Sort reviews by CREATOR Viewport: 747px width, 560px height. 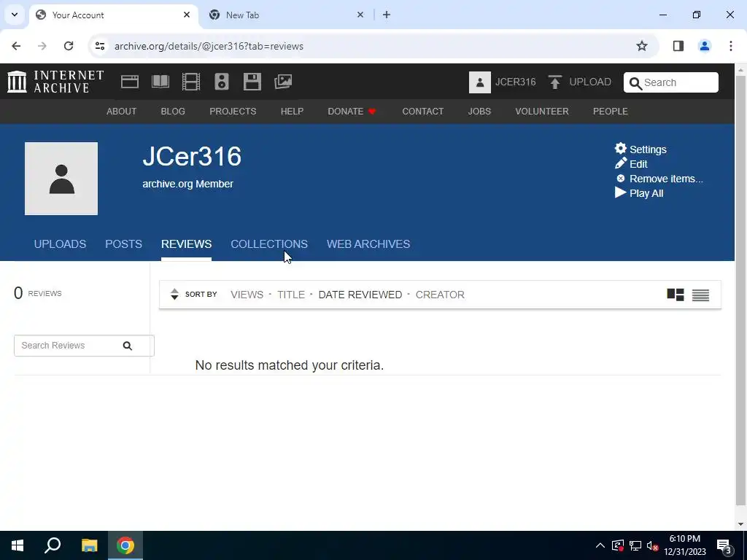(x=440, y=295)
